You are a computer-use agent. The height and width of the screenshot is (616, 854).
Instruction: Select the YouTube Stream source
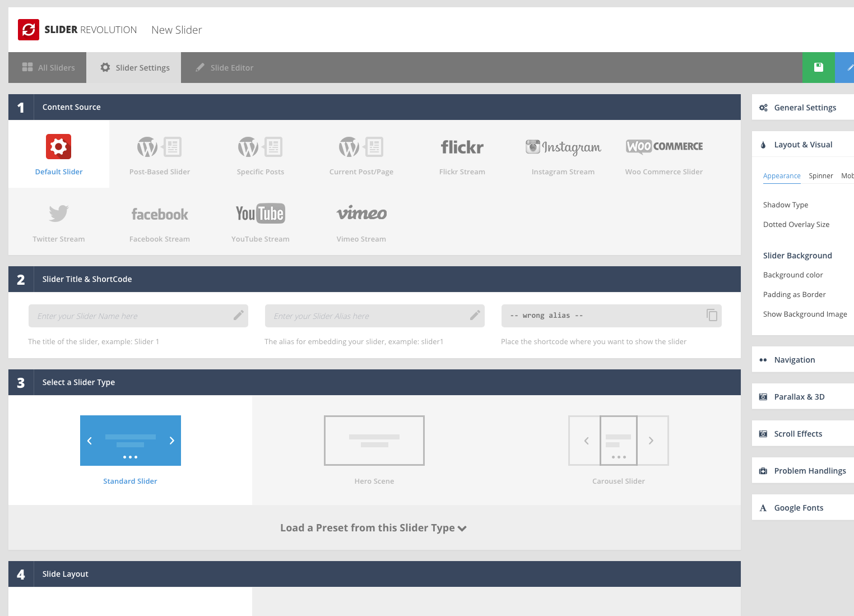[x=261, y=221]
